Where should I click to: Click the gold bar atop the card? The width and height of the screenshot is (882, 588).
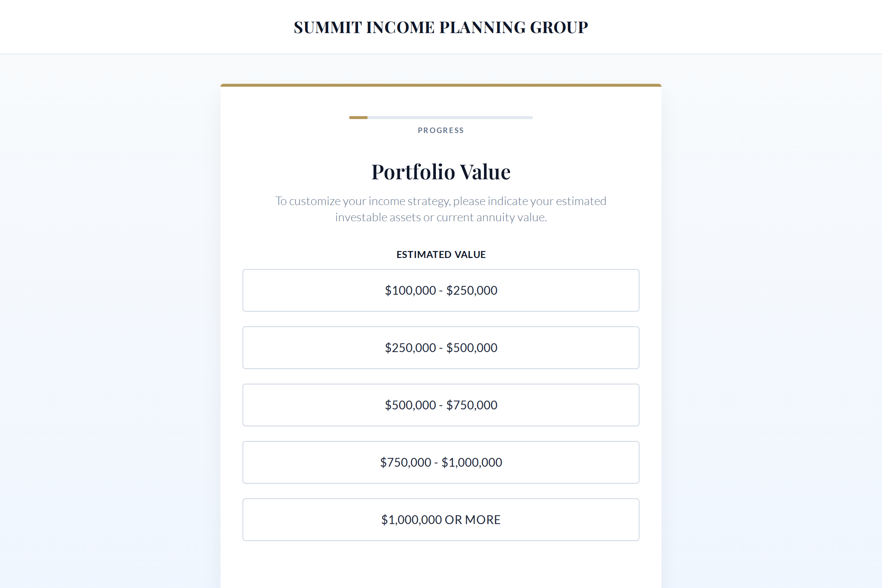click(x=441, y=85)
